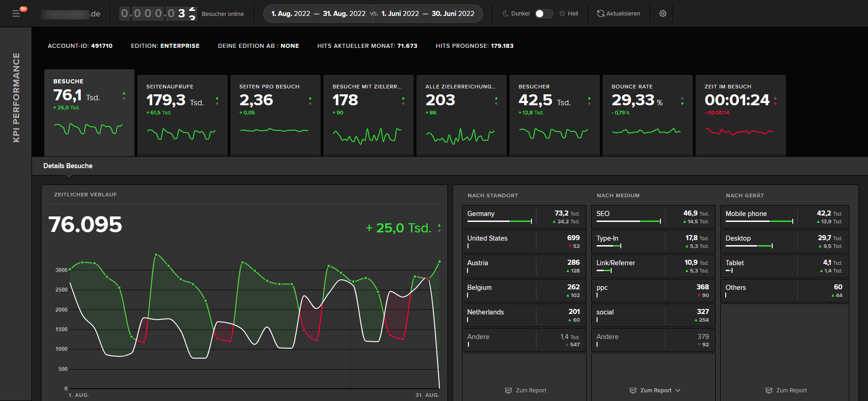
Task: Select the Andere row under Nach Medium
Action: [x=653, y=340]
